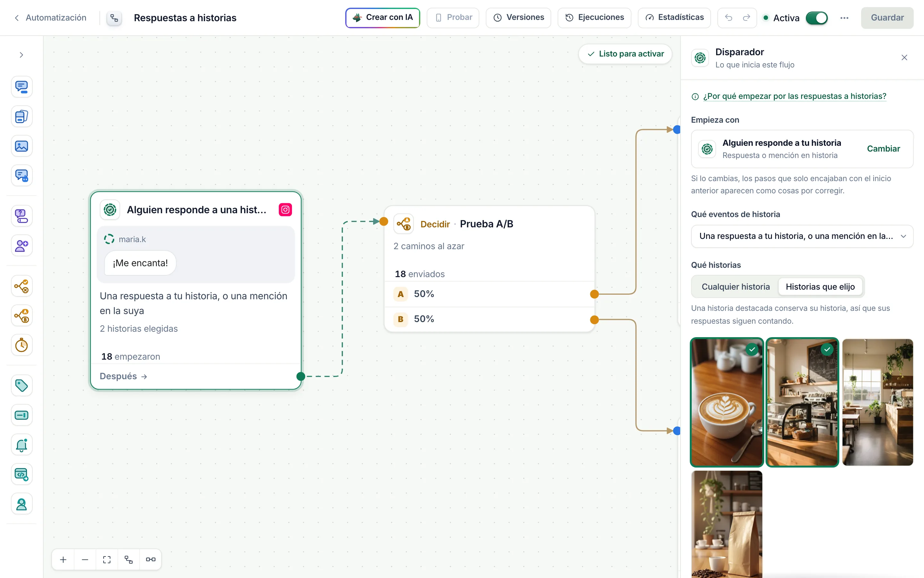The height and width of the screenshot is (578, 924).
Task: Select the Cualquier historia option
Action: [735, 287]
